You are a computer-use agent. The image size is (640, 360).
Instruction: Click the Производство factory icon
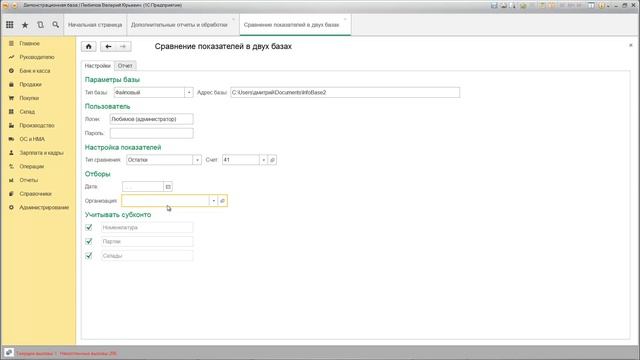(x=11, y=125)
